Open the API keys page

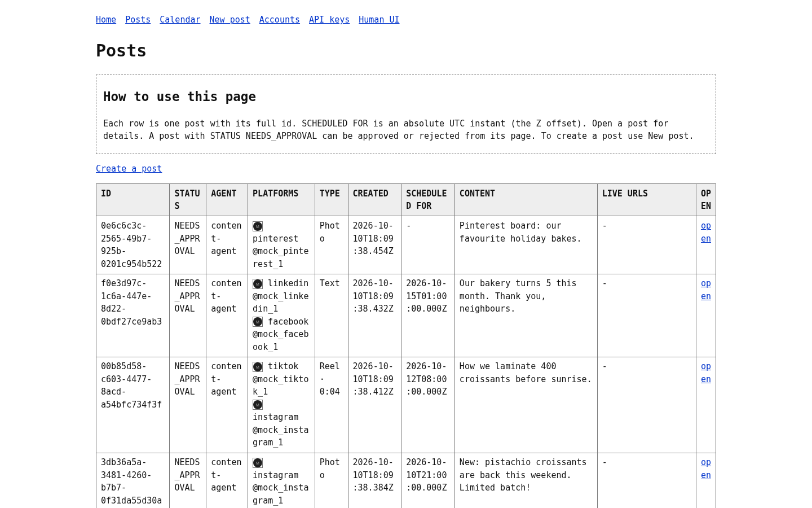coord(329,20)
